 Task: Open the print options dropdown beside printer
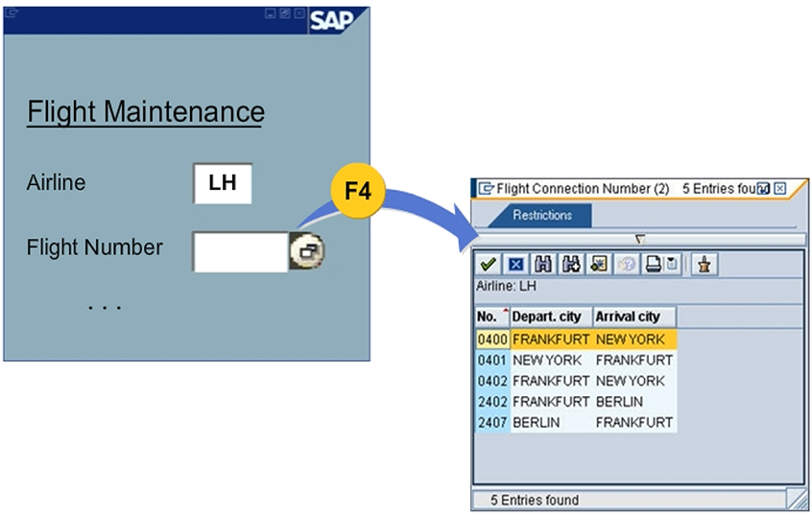[x=672, y=265]
